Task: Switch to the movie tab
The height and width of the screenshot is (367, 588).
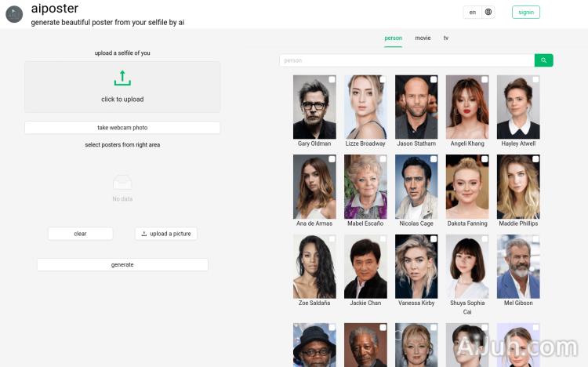Action: point(423,38)
